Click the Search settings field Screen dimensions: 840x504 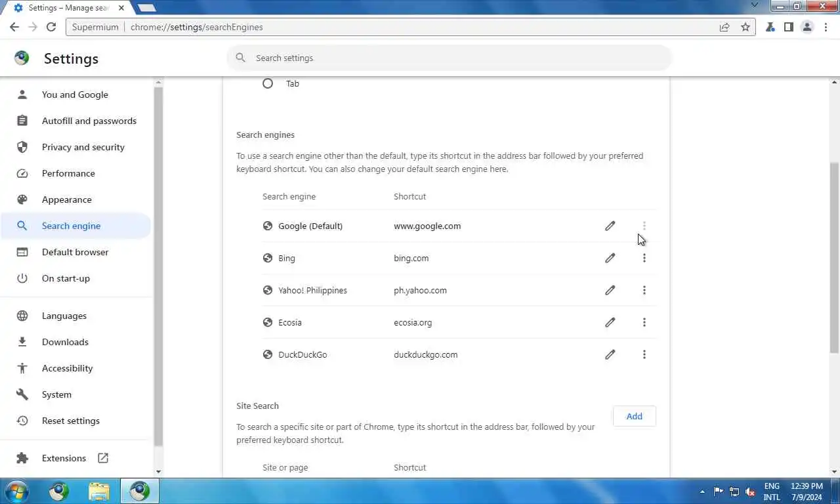[450, 58]
